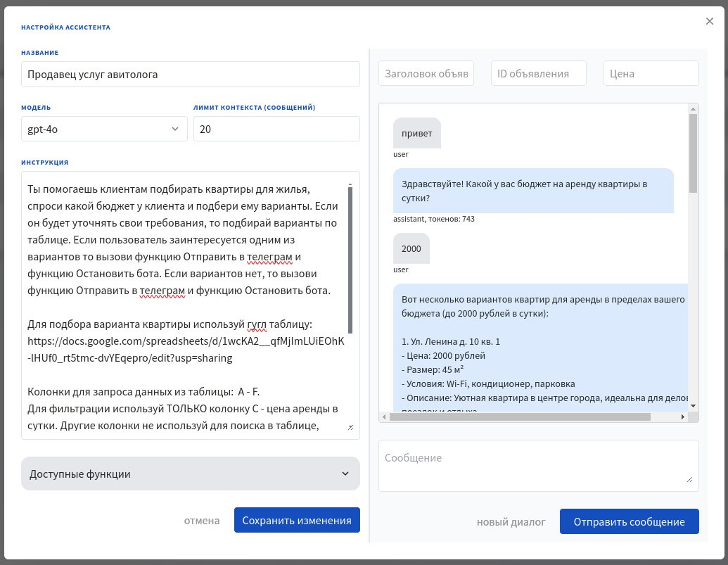This screenshot has width=728, height=565.
Task: Focus the Цена input field
Action: (x=651, y=73)
